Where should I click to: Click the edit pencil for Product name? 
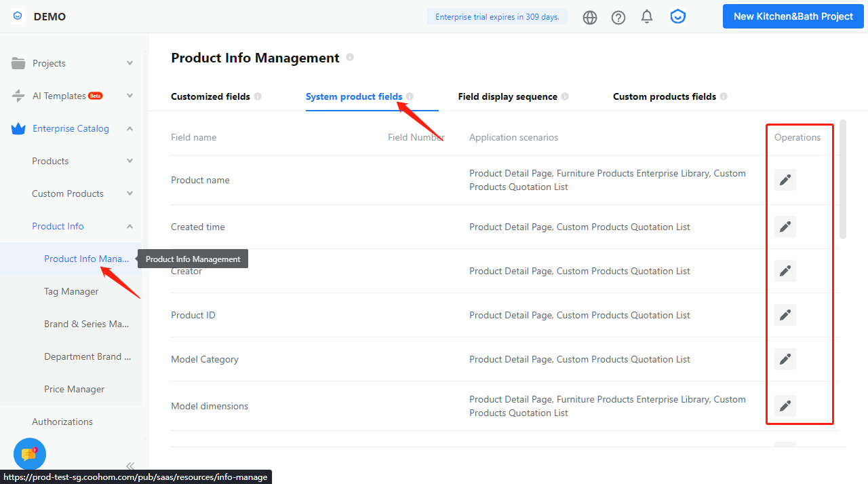click(785, 180)
